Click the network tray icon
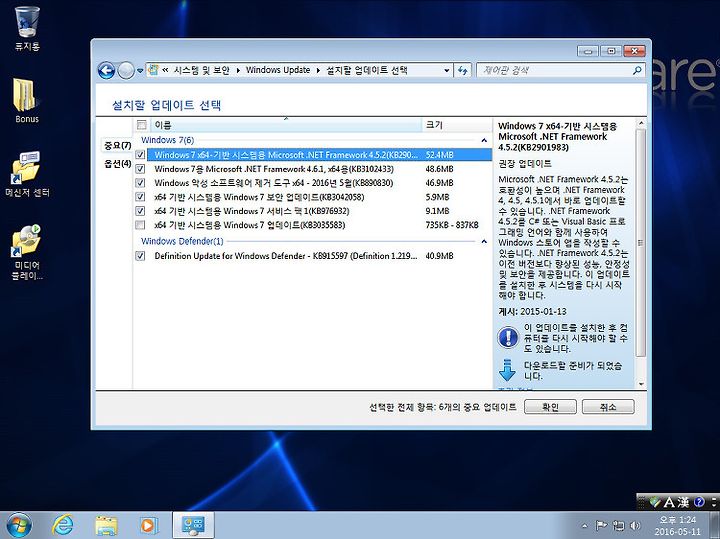The width and height of the screenshot is (720, 539). (619, 526)
